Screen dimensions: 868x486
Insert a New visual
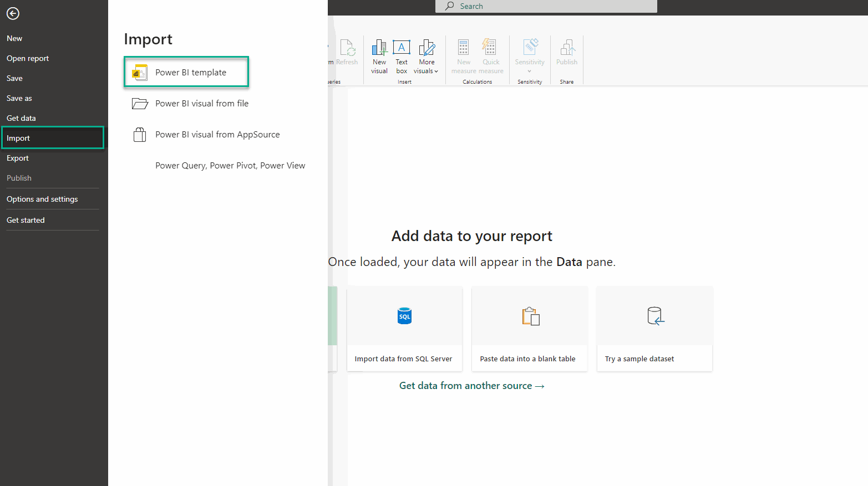tap(379, 54)
